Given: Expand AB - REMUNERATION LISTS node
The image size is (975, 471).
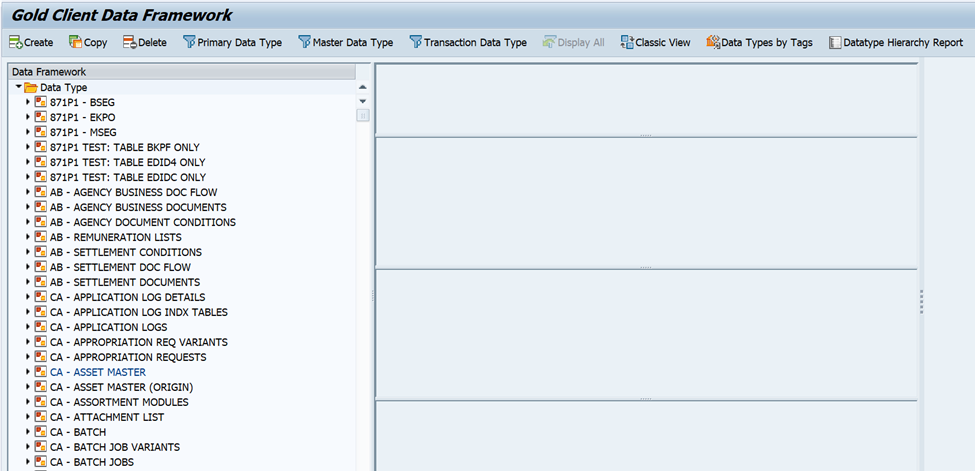Looking at the screenshot, I should (x=28, y=237).
